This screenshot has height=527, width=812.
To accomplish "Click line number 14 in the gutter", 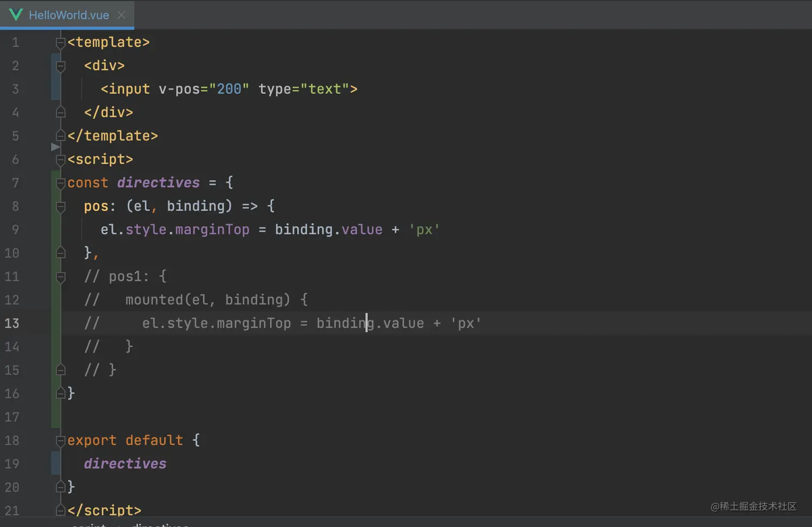I will pyautogui.click(x=12, y=347).
